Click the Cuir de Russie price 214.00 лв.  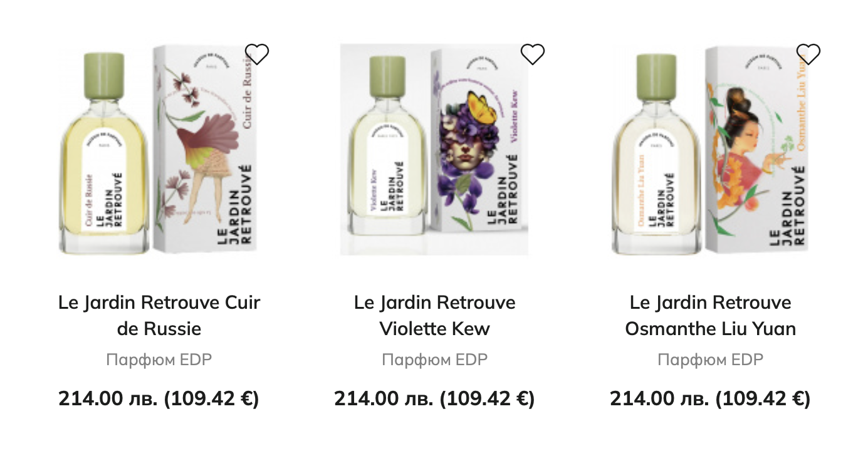pyautogui.click(x=108, y=398)
